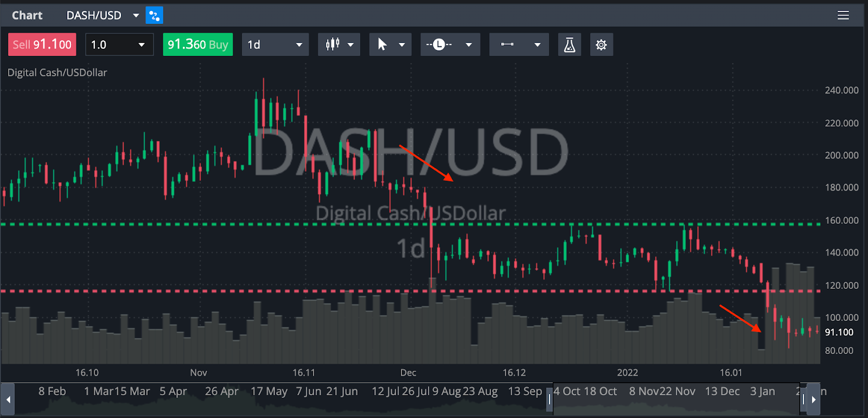Open the candlestick chart type selector

[x=333, y=45]
